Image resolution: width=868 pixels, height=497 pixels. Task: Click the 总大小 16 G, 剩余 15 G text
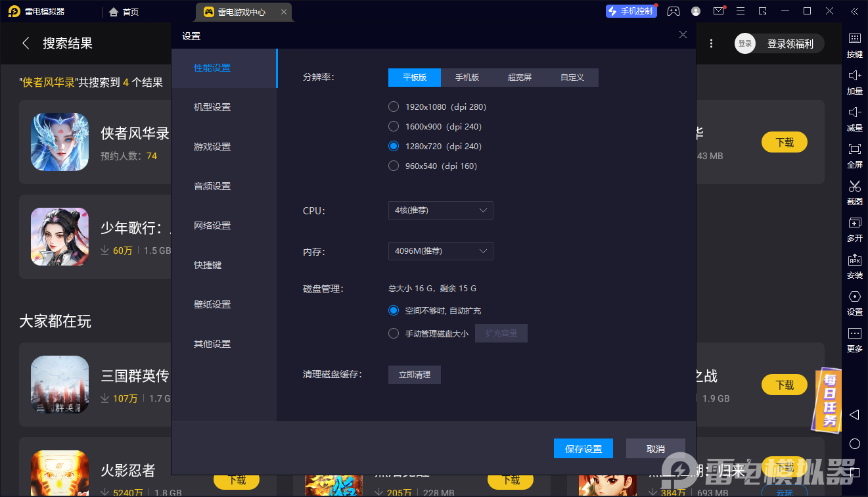[x=432, y=288]
